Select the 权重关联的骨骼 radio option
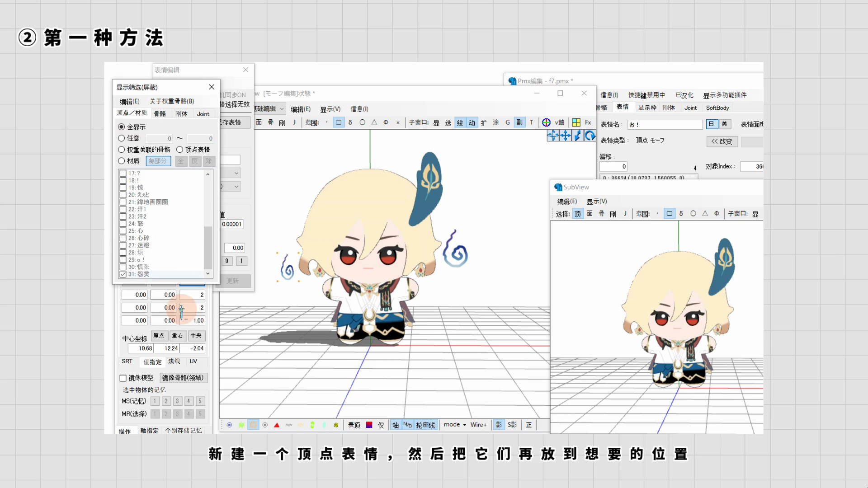 click(x=121, y=150)
